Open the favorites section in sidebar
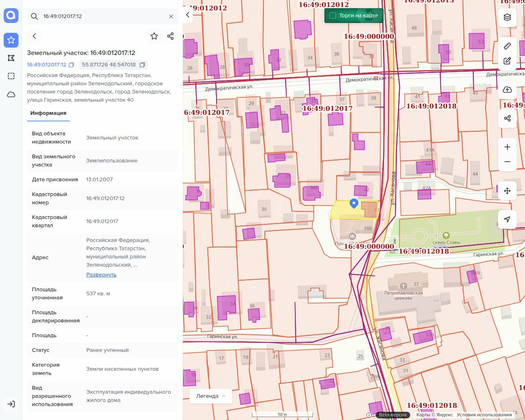 11,40
